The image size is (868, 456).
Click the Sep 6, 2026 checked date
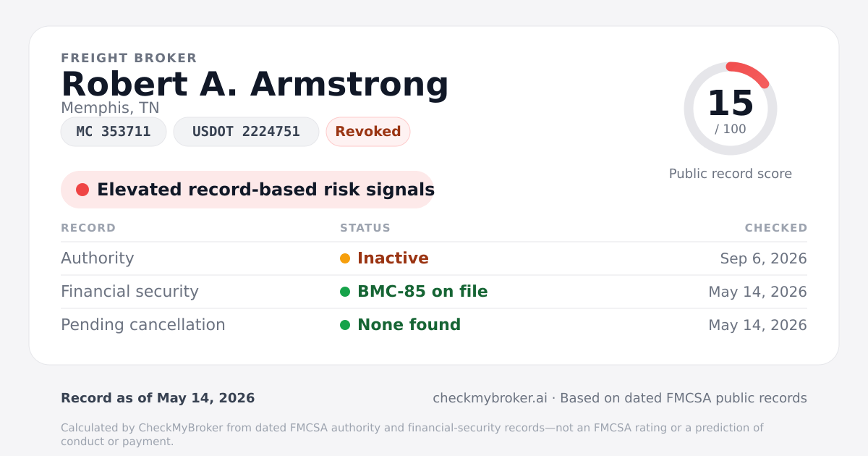click(764, 258)
